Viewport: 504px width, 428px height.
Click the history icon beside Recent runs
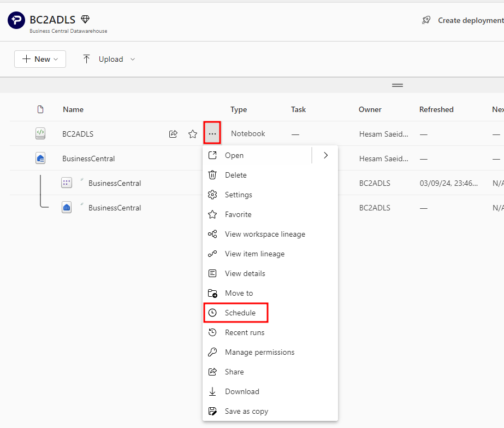(212, 332)
